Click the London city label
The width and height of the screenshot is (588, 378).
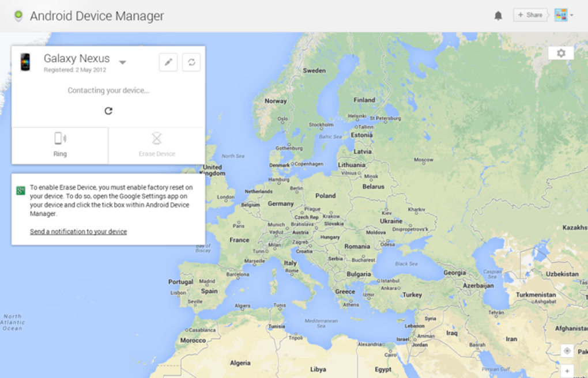[226, 197]
